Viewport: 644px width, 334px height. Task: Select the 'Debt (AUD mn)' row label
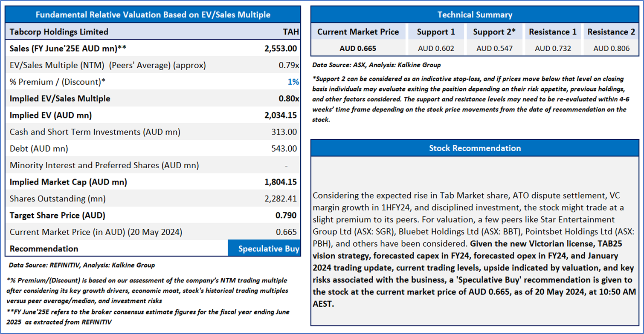click(39, 149)
